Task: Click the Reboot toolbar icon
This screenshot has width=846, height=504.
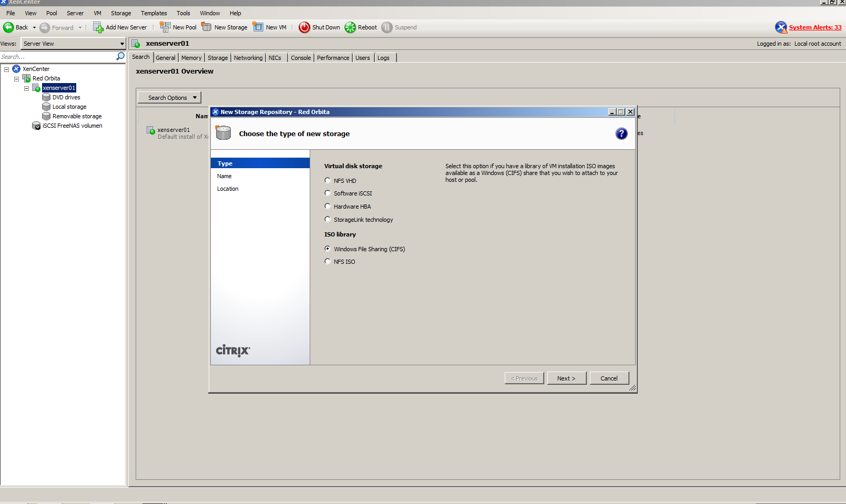Action: point(350,27)
